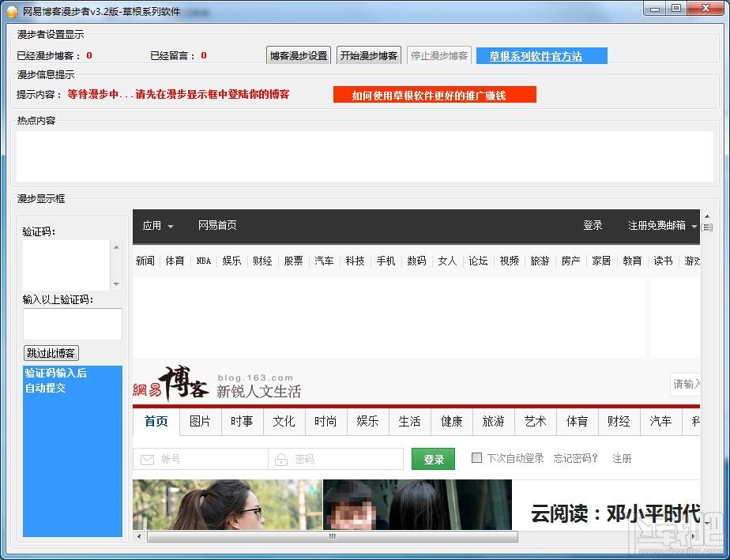
Task: Select the 汽车 tab in the blog tab bar
Action: pos(660,421)
